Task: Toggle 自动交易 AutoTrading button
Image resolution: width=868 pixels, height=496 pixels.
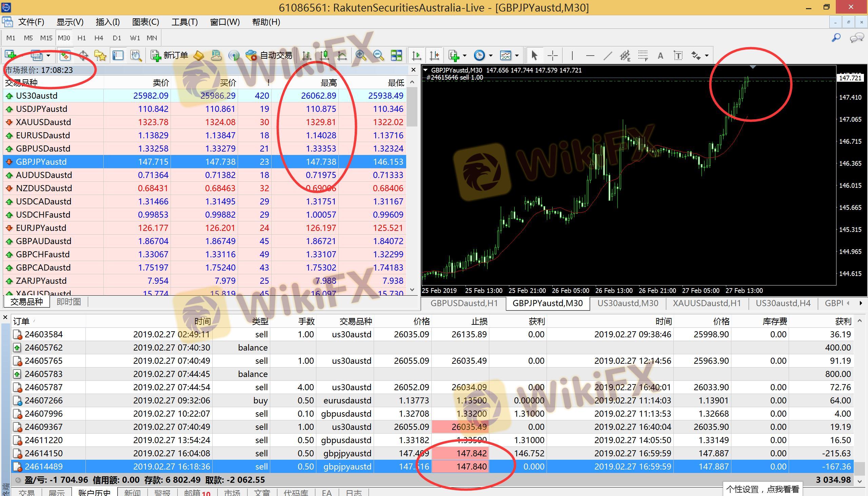Action: [270, 55]
